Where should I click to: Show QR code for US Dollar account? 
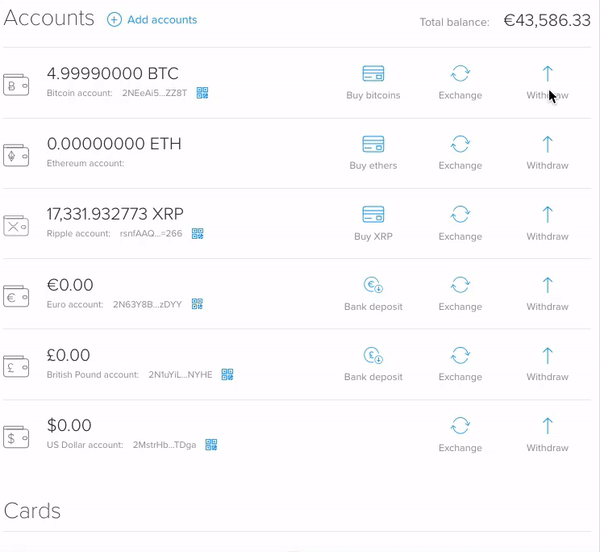click(211, 445)
